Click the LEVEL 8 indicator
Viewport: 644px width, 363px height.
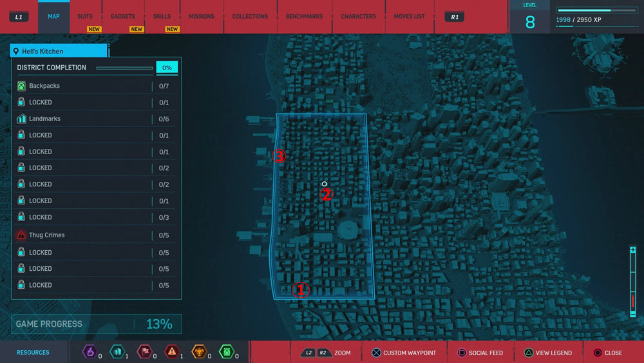(530, 17)
